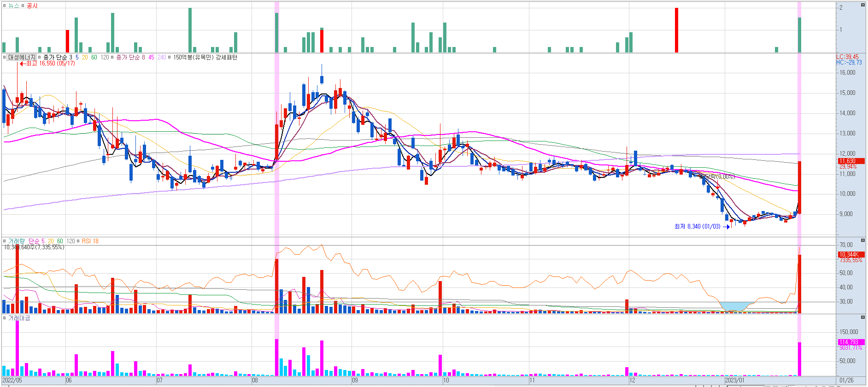Toggle the 거래대금 square marker
The image size is (868, 387).
4,318
